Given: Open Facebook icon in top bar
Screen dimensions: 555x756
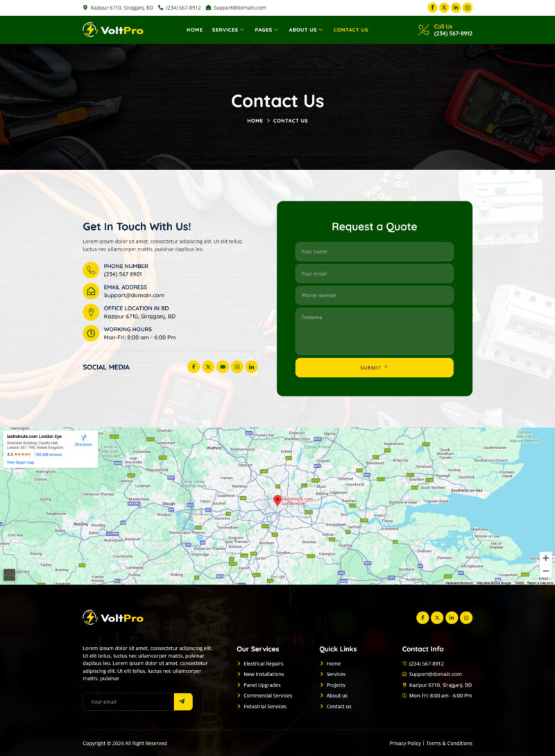Looking at the screenshot, I should tap(433, 7).
